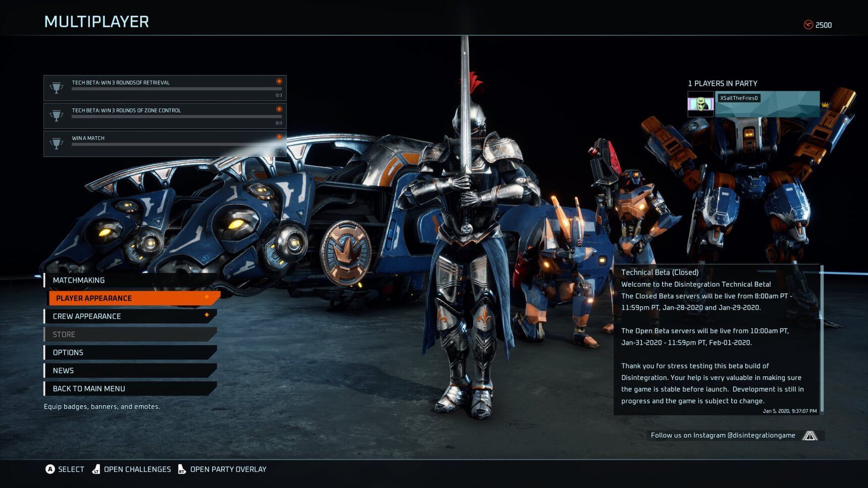Click the A button Select prompt icon
Screen dimensions: 868x488
click(50, 469)
